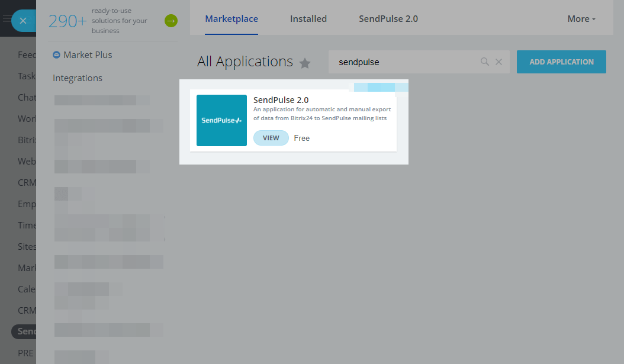Select Integrations category
This screenshot has height=364, width=624.
78,78
